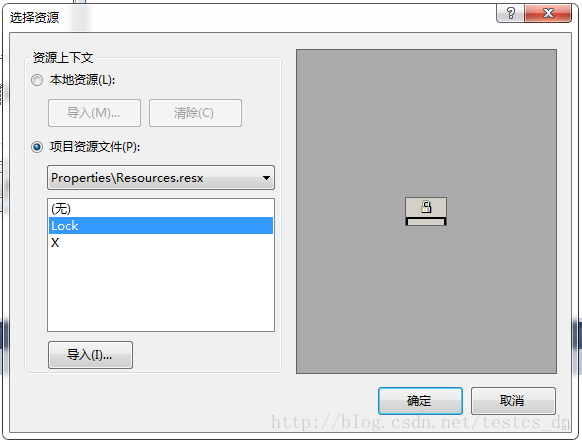
Task: Click empty space in resource list
Action: (161, 291)
